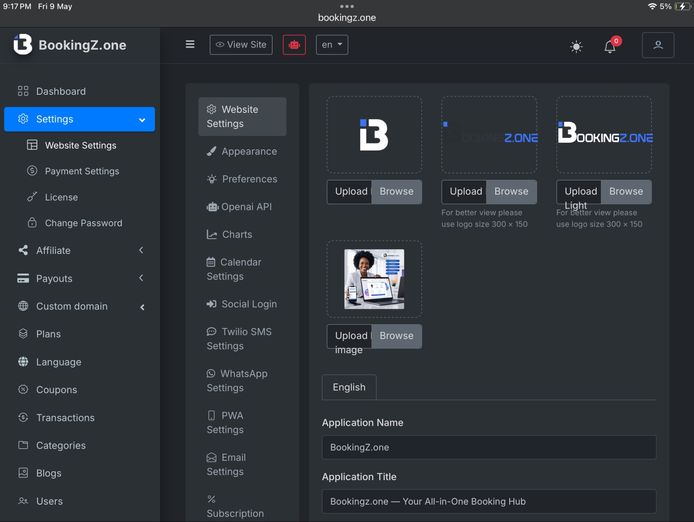
Task: Open the Appearance settings tab
Action: coord(242,151)
